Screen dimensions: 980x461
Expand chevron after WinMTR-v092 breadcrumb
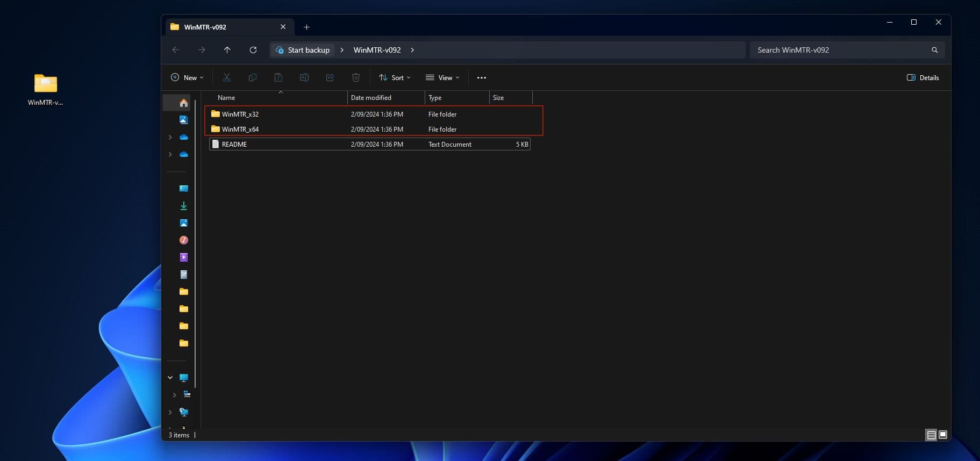[x=412, y=50]
